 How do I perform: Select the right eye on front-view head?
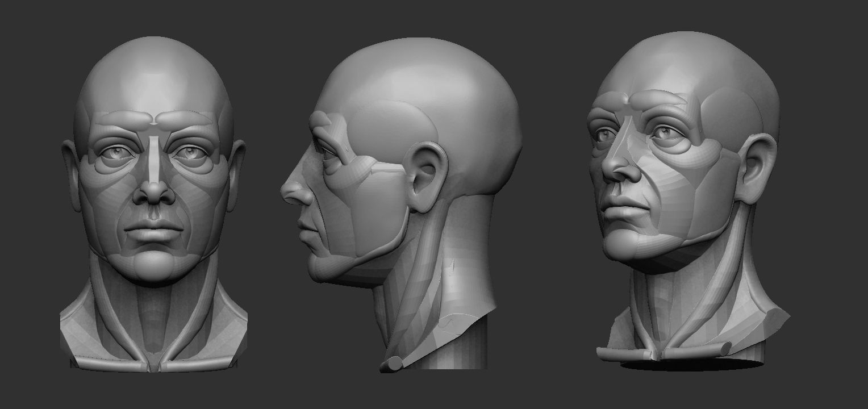coord(190,152)
